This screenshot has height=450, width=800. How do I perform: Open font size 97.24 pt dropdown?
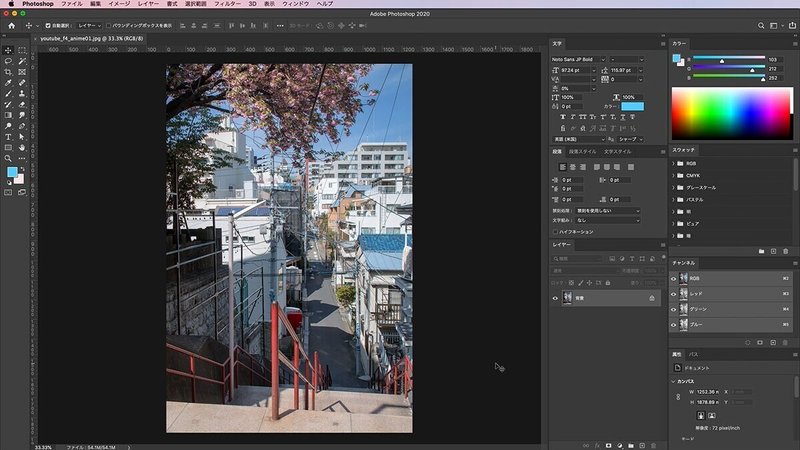pos(594,70)
